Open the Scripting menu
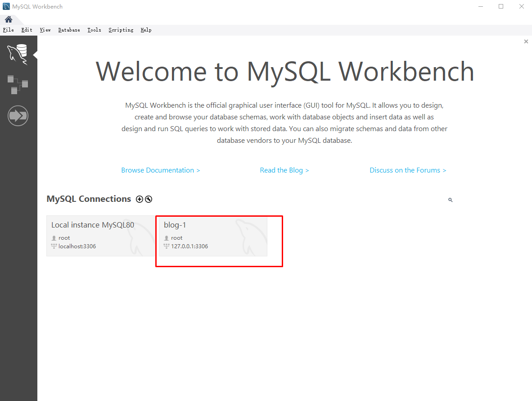Screen dimensions: 532x401 (121, 30)
